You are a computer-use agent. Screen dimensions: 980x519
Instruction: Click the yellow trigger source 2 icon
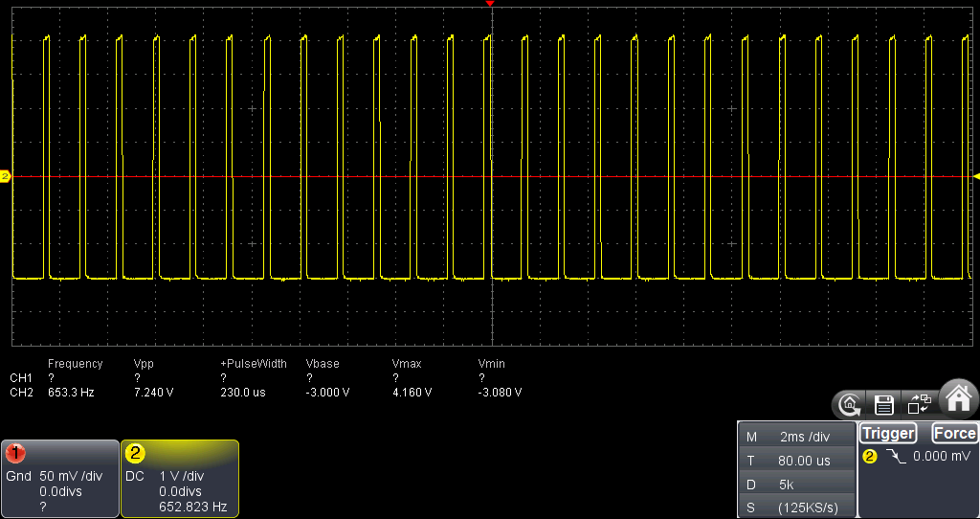click(869, 457)
